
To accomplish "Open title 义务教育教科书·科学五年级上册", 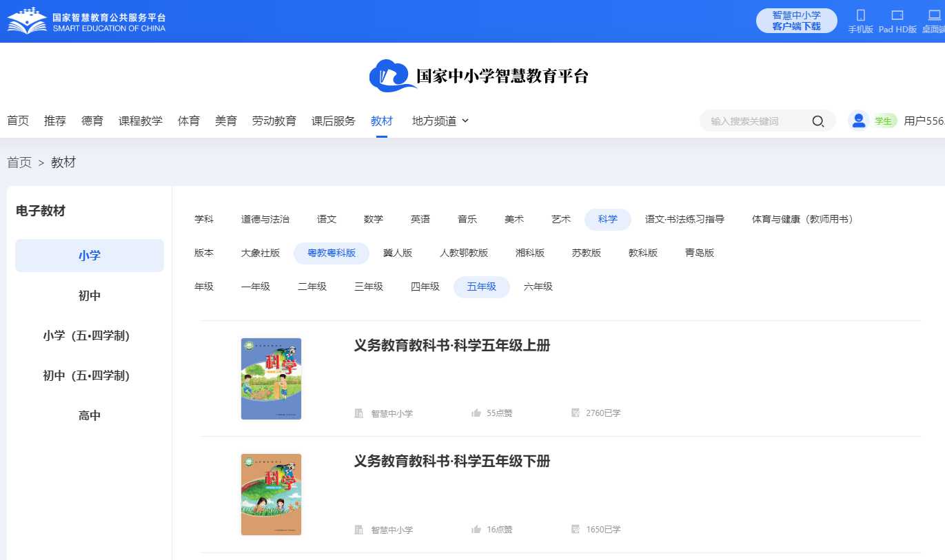I will [452, 346].
